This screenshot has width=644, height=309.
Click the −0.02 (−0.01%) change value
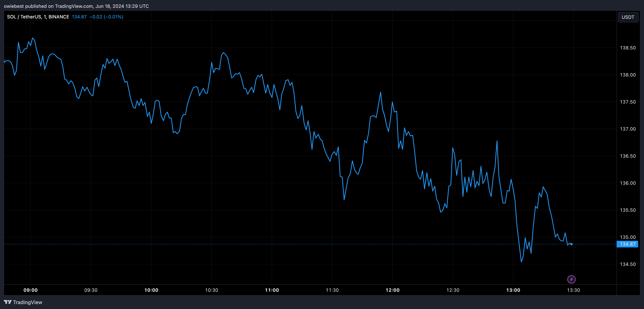pos(106,17)
